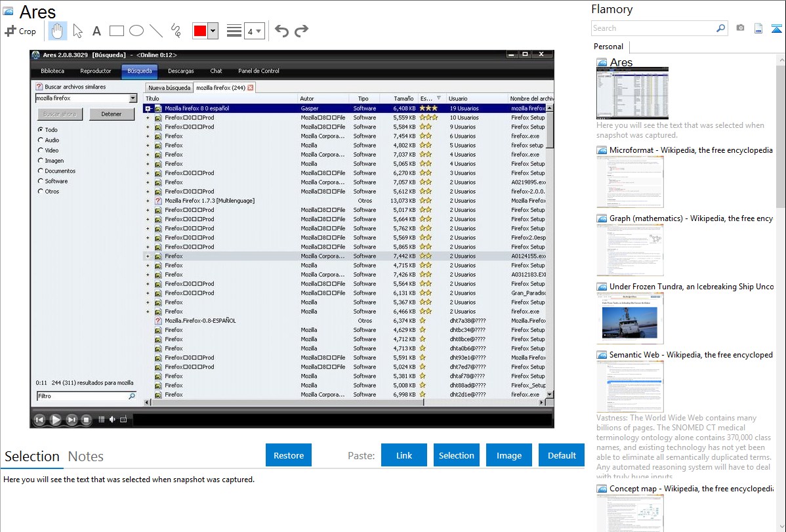
Task: Activate the hand pan tool
Action: pyautogui.click(x=57, y=31)
